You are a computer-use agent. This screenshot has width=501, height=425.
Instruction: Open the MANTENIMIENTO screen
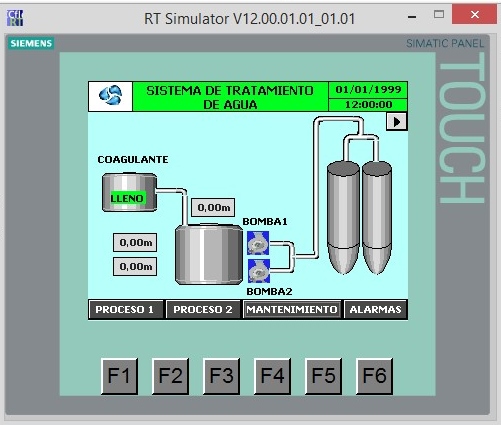[292, 310]
